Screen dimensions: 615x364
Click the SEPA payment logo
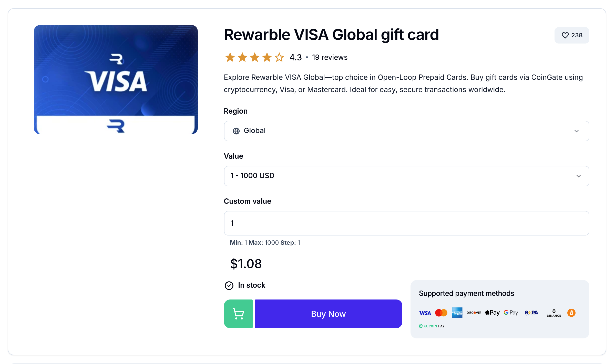pyautogui.click(x=531, y=313)
